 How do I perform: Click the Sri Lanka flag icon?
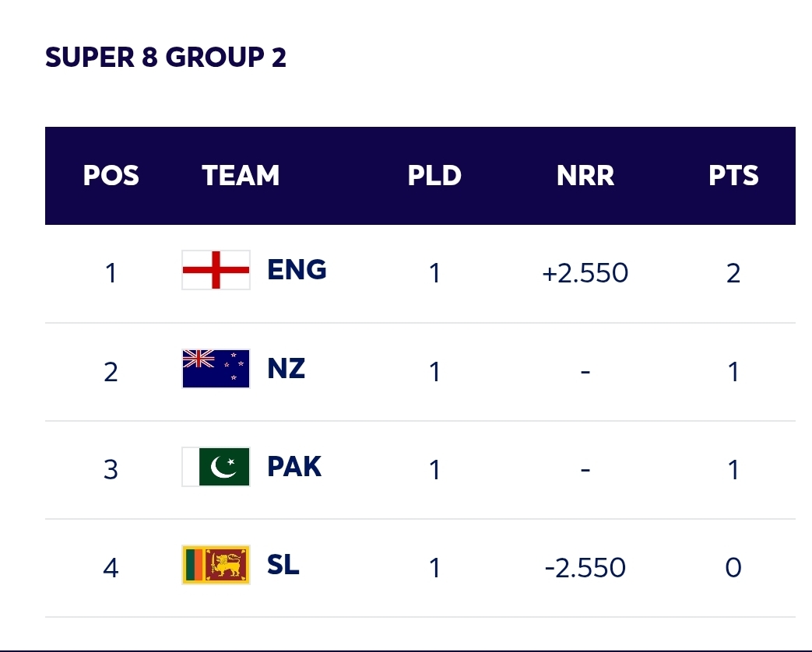[x=216, y=565]
